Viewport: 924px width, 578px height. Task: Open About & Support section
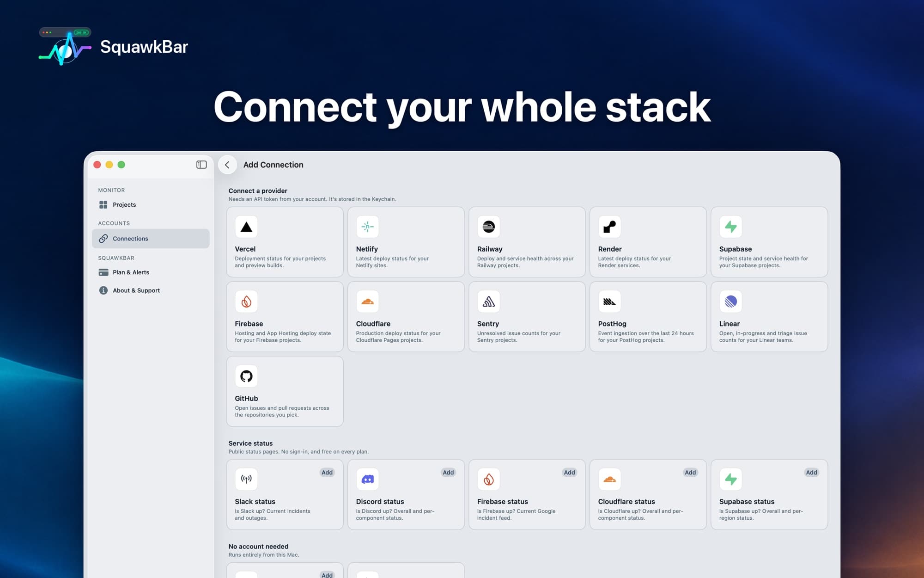[x=151, y=290]
